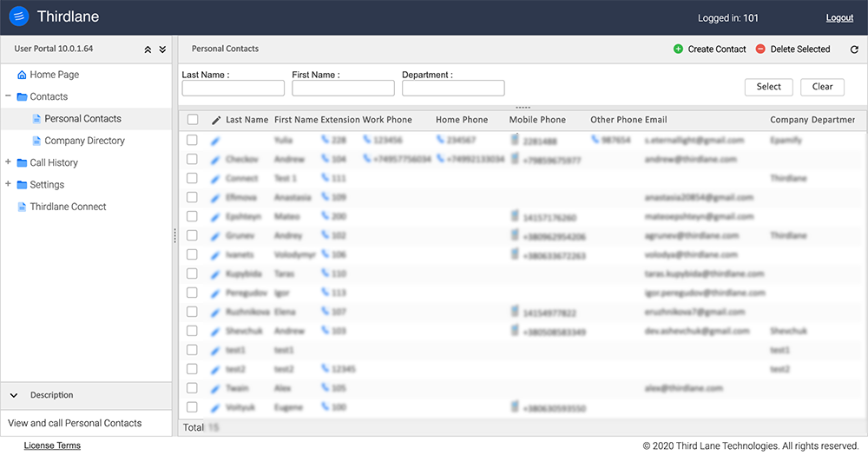Screen dimensions: 868x455
Task: Call extension 111 via its phone icon
Action: point(325,178)
